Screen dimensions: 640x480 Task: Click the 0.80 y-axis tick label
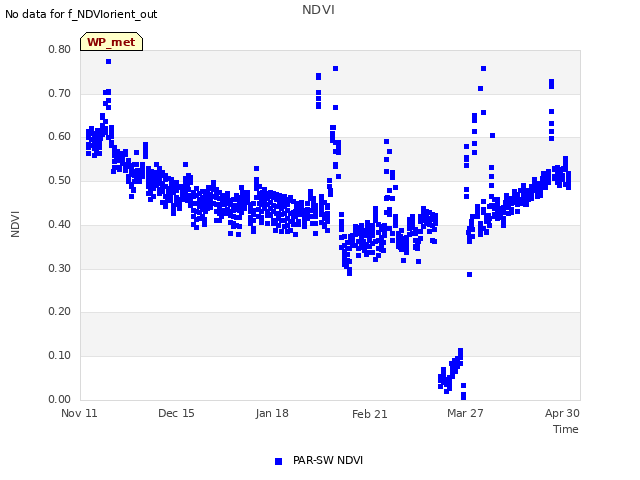(60, 49)
